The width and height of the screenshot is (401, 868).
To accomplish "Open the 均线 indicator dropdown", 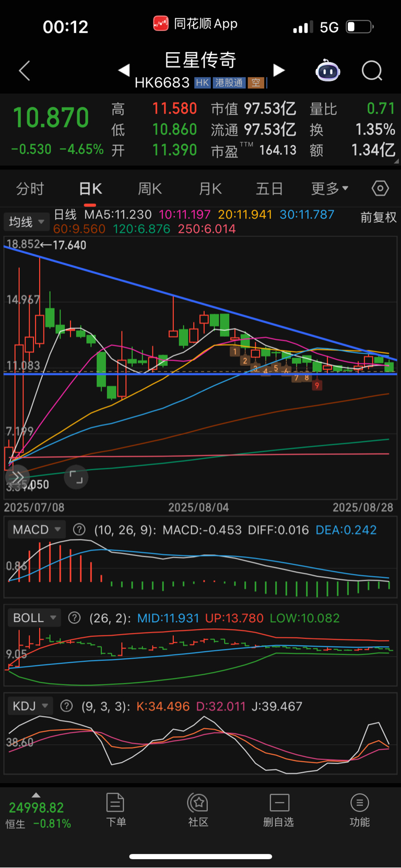I will [27, 222].
